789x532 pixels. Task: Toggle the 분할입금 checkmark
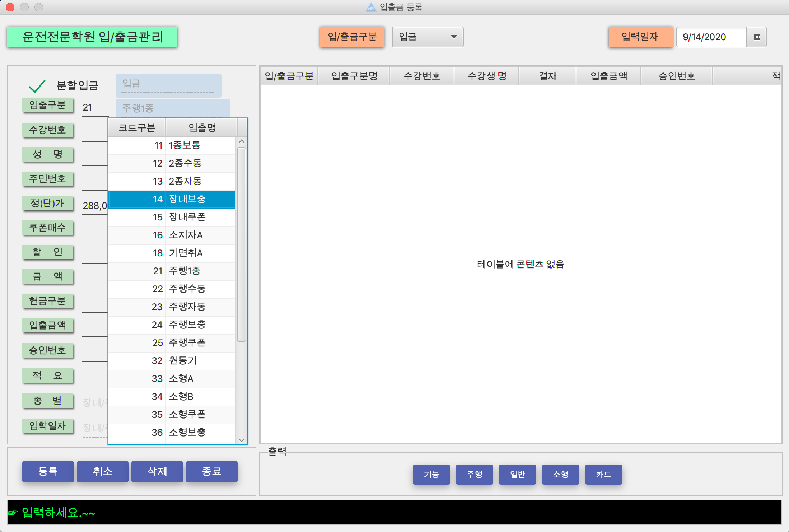[x=37, y=86]
